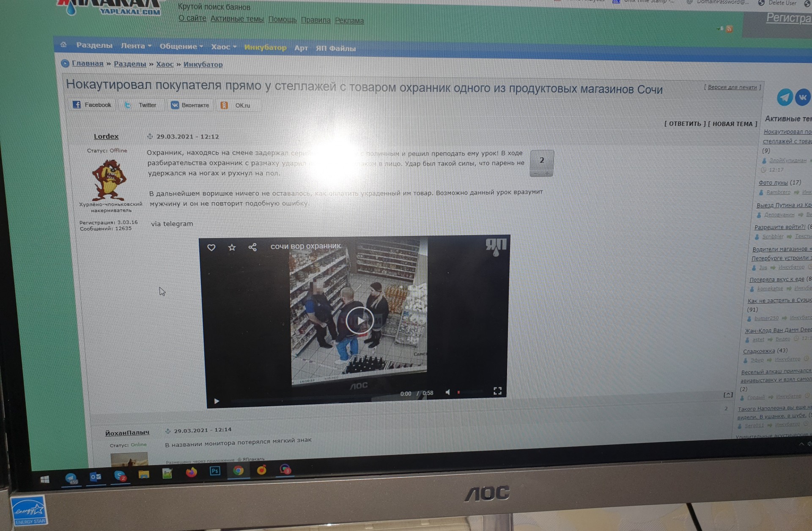
Task: Share the video using the share icon
Action: tap(252, 247)
